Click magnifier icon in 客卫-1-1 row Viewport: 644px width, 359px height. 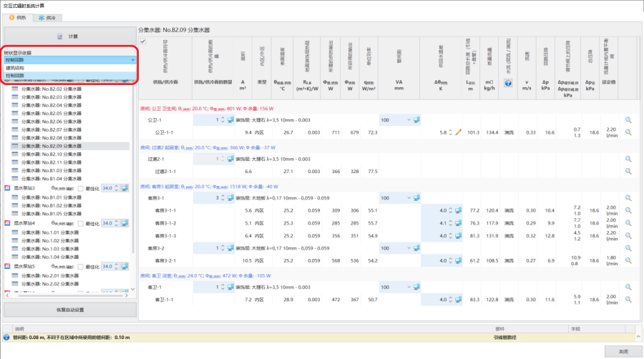pyautogui.click(x=628, y=300)
